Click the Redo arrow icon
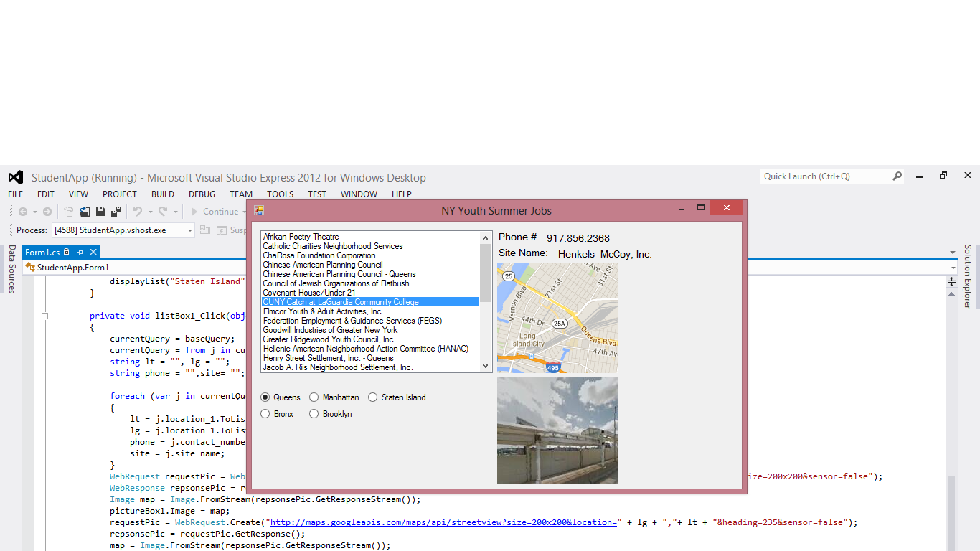980x551 pixels. 163,212
